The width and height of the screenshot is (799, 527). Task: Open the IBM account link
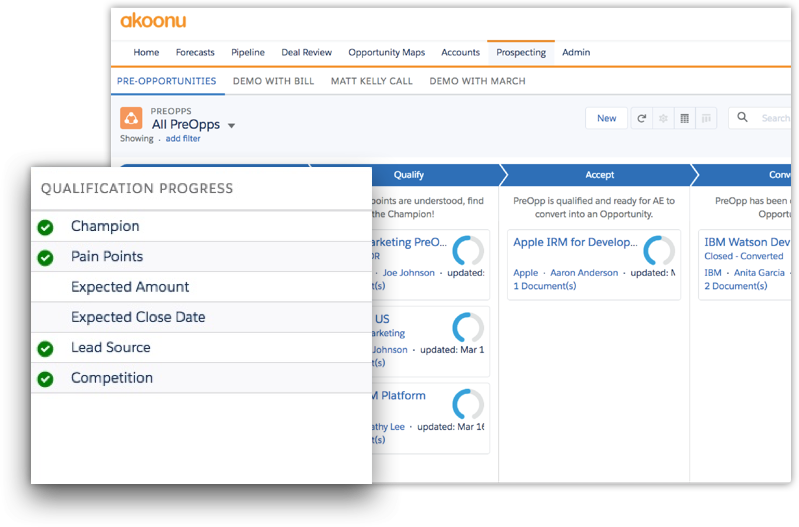point(713,273)
